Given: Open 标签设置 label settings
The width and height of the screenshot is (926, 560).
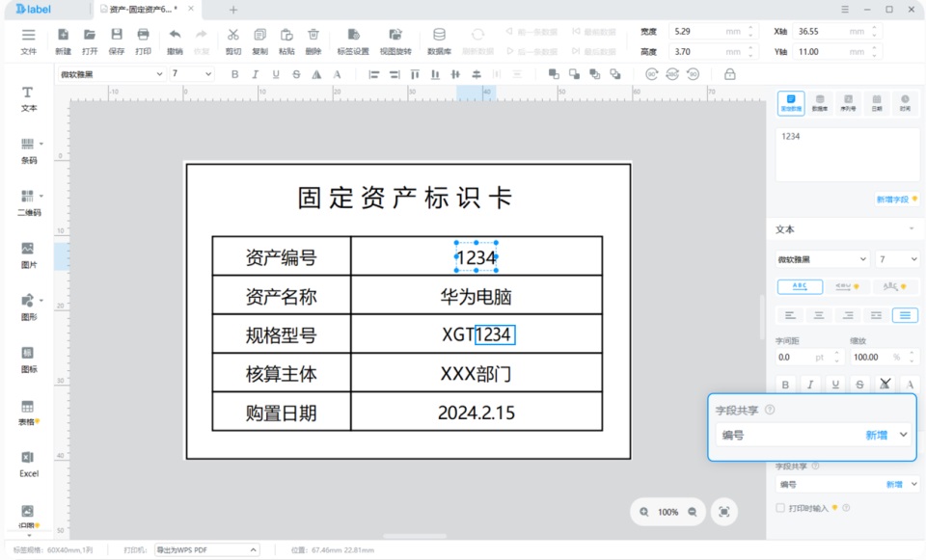Looking at the screenshot, I should [353, 41].
